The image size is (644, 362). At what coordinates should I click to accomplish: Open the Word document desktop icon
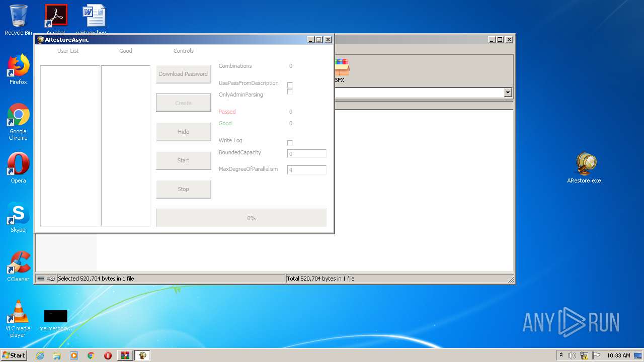click(x=95, y=19)
